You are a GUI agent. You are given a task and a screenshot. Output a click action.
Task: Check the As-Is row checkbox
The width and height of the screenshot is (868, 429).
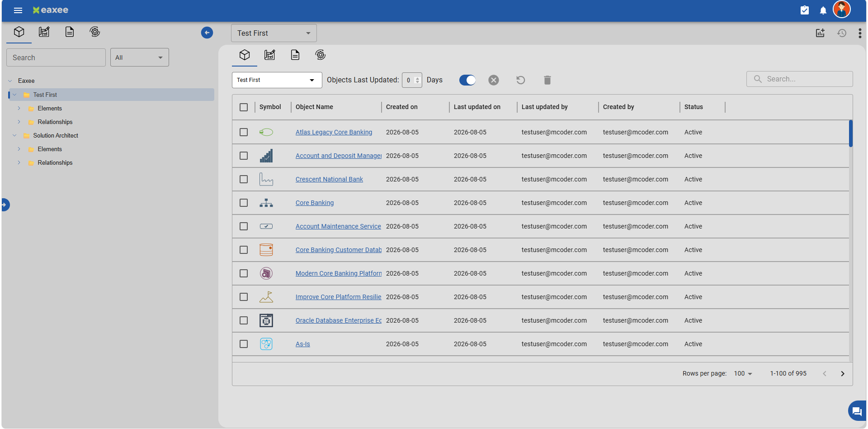[x=244, y=344]
